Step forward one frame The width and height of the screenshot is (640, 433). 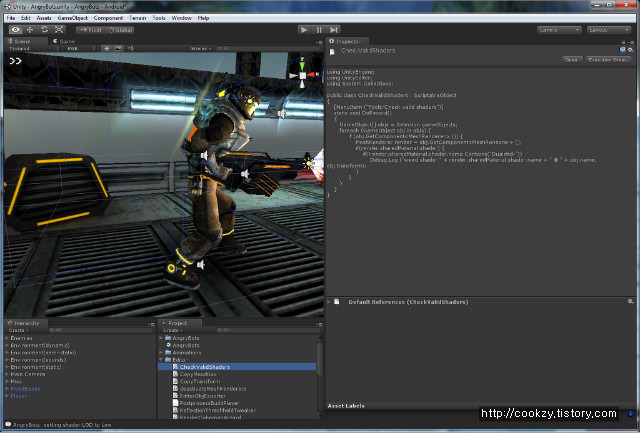(333, 30)
